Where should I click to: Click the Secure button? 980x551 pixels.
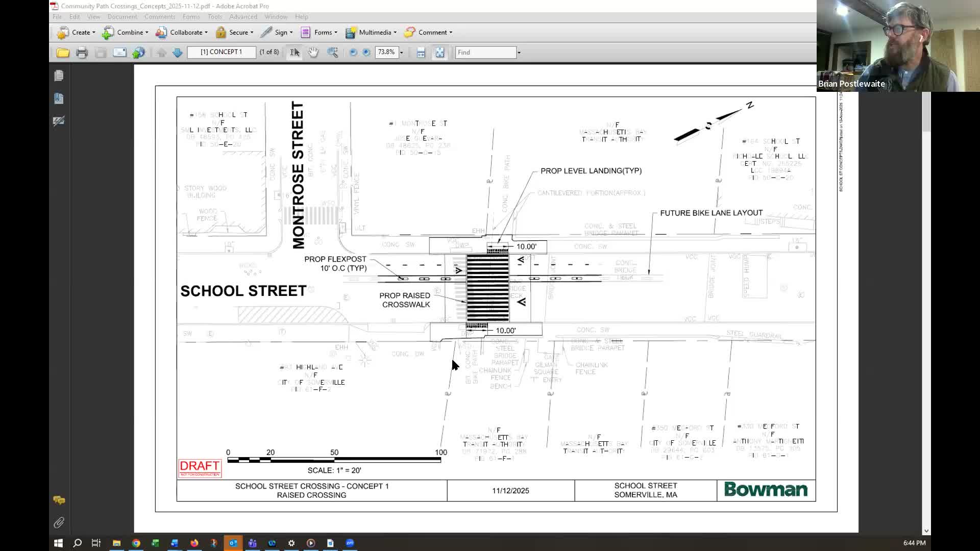point(234,32)
